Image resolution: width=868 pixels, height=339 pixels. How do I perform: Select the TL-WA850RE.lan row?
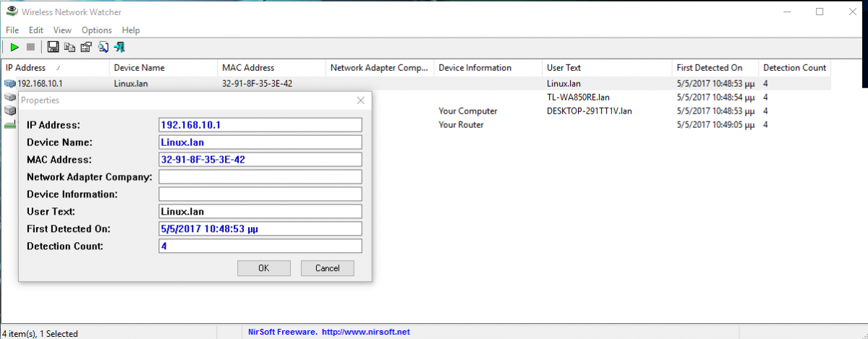point(578,98)
